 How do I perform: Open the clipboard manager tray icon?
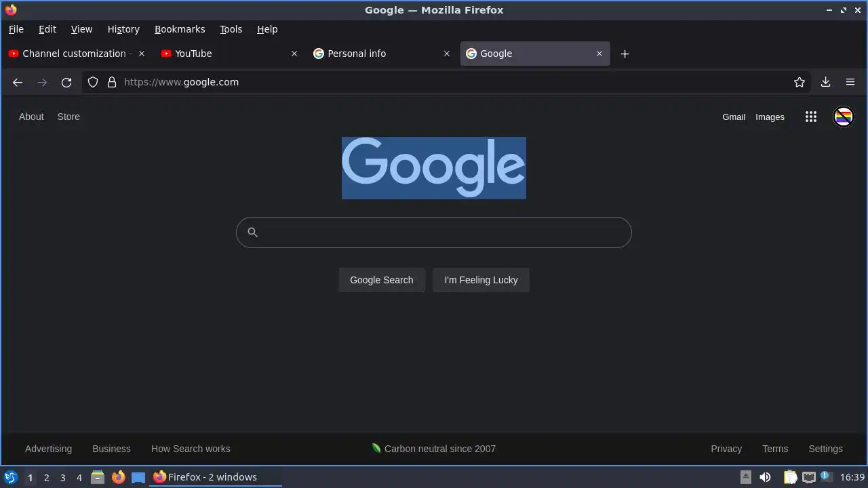click(790, 477)
